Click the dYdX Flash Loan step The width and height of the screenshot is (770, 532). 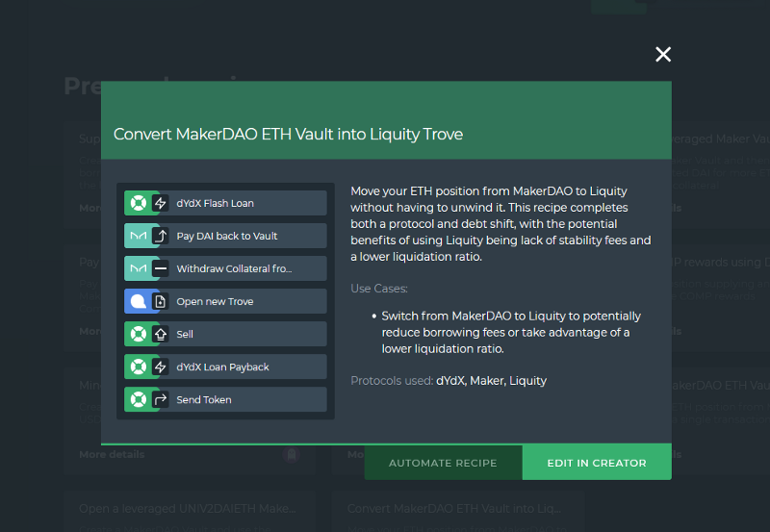(x=225, y=203)
